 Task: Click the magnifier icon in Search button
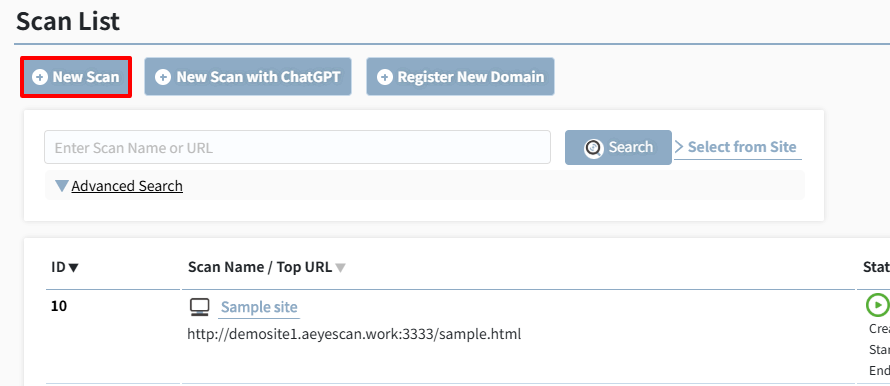(594, 148)
